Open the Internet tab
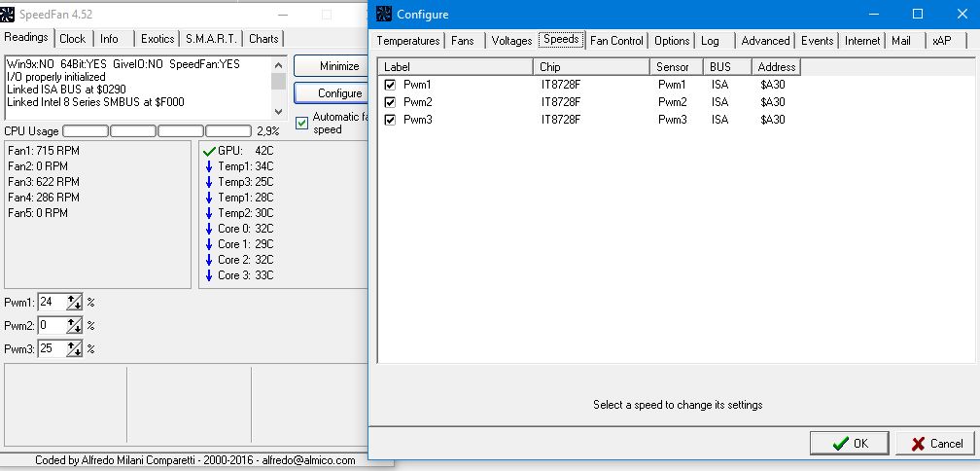Image resolution: width=980 pixels, height=471 pixels. click(862, 41)
